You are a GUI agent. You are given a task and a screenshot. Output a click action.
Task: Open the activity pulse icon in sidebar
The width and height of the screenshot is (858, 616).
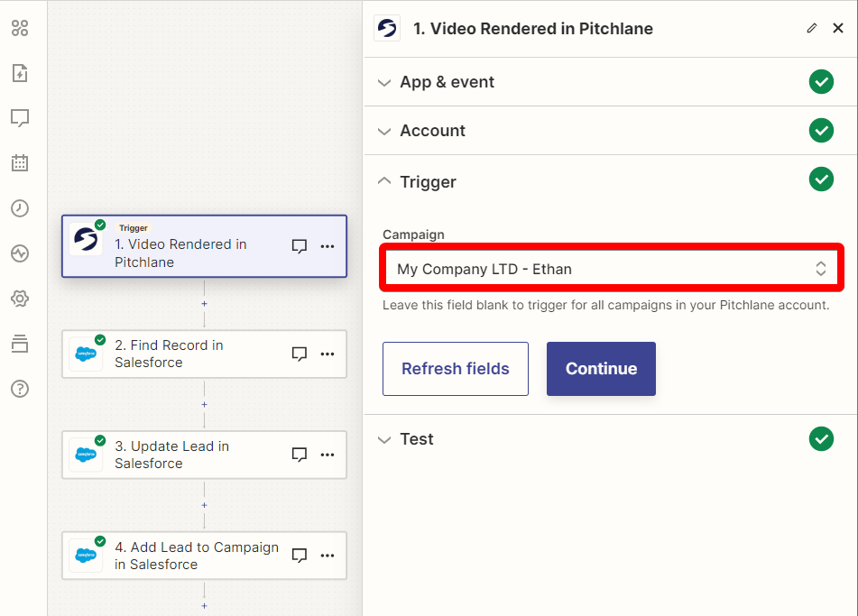coord(20,253)
